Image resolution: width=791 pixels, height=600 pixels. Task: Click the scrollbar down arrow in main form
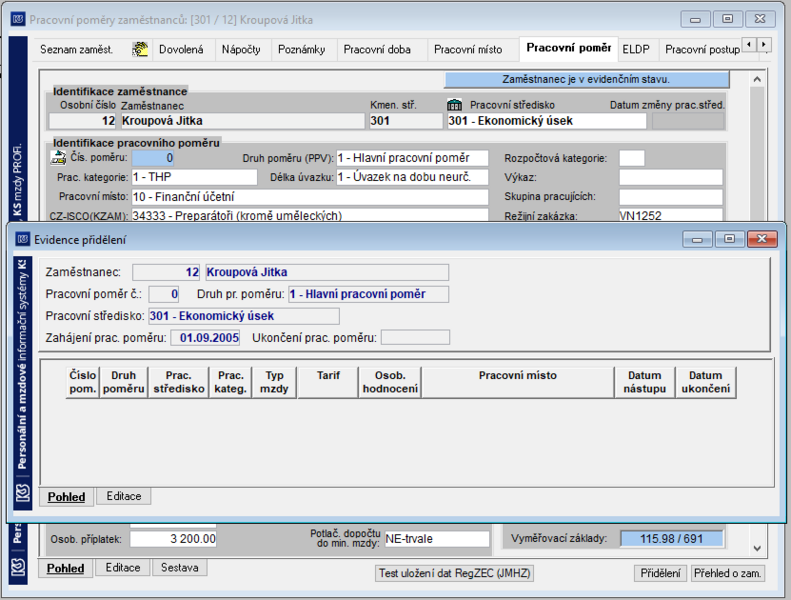757,548
